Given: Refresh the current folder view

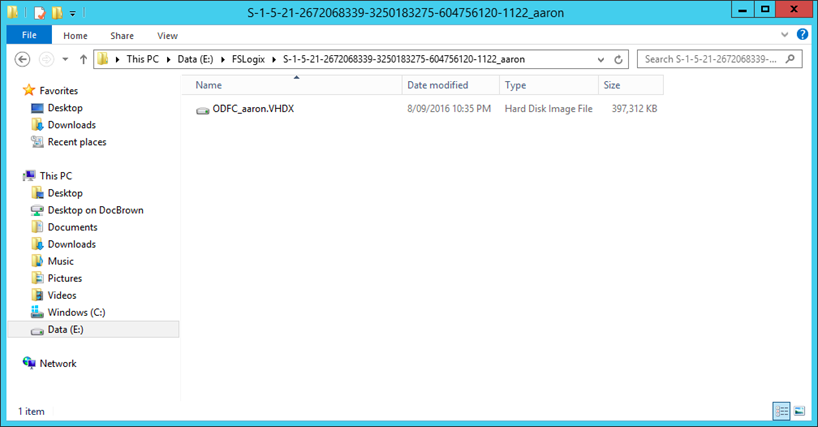Looking at the screenshot, I should tap(618, 59).
